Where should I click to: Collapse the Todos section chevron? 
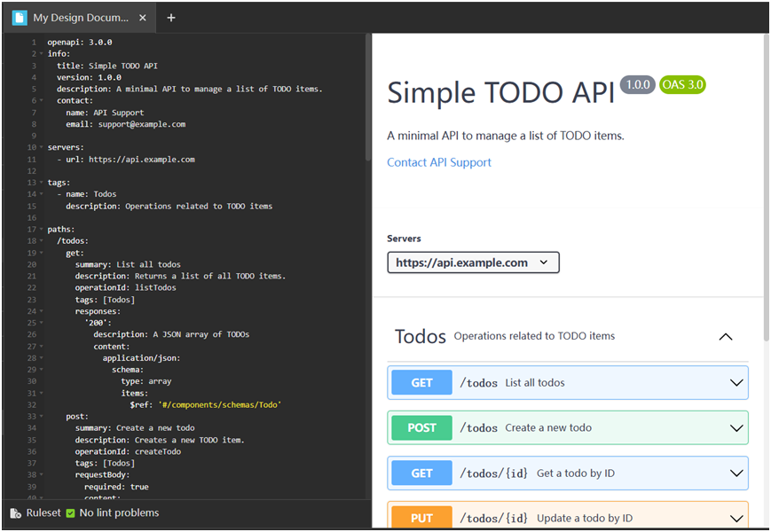tap(726, 337)
